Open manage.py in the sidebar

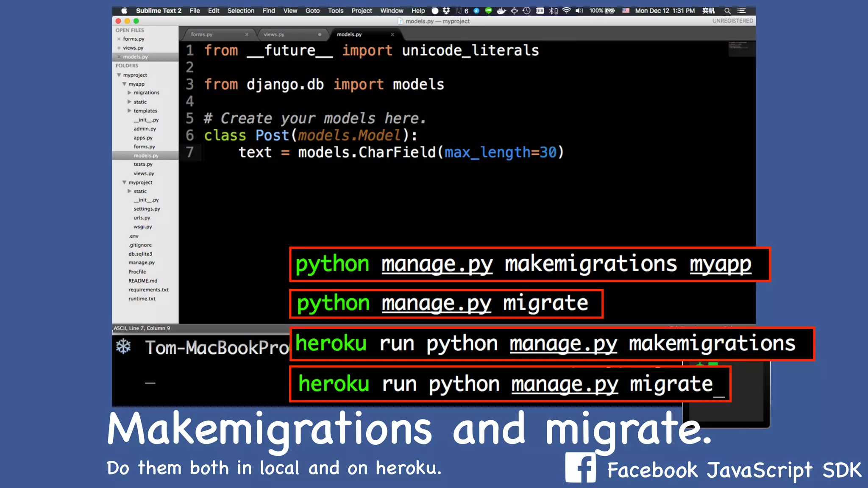pos(142,263)
